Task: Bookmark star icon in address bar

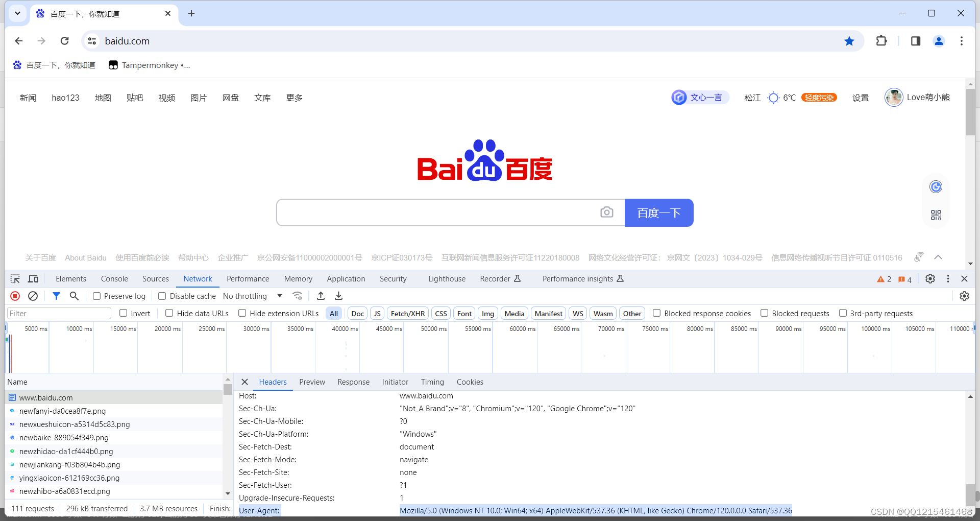Action: click(x=849, y=41)
